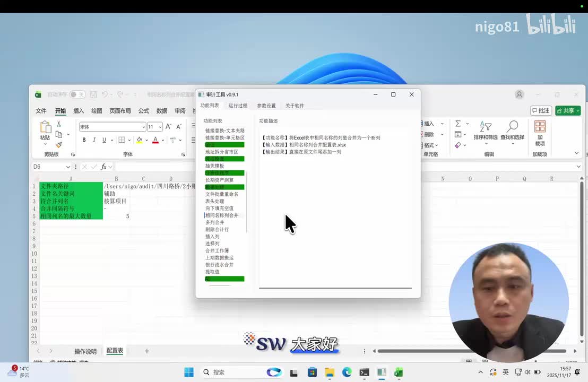
Task: Open Microsoft Edge from the taskbar
Action: [347, 372]
